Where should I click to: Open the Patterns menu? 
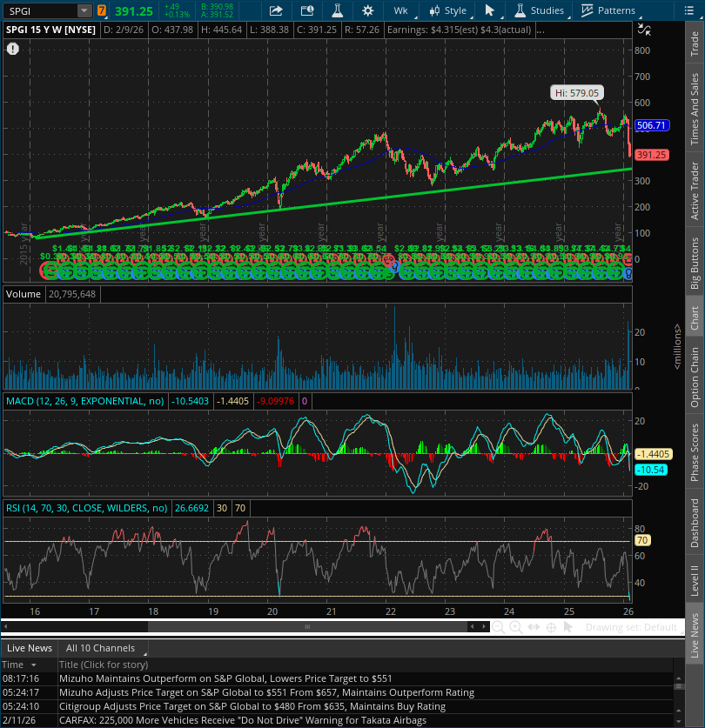tap(608, 10)
